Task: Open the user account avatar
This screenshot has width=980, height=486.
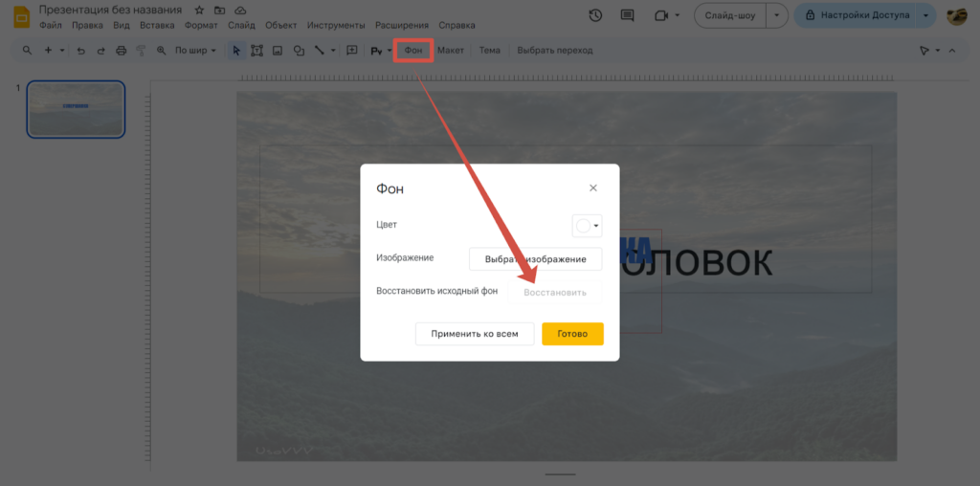Action: [x=957, y=15]
